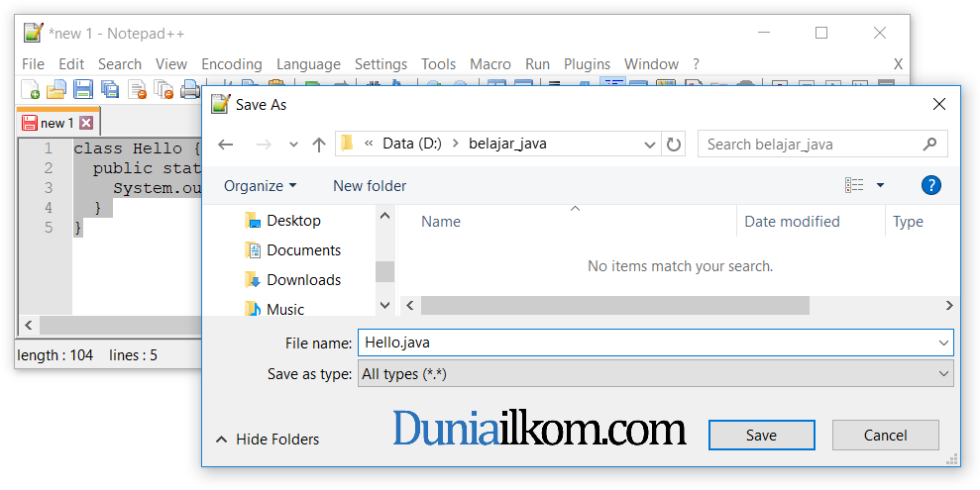Open the Window menu in Notepad++
This screenshot has width=980, height=490.
[x=651, y=64]
